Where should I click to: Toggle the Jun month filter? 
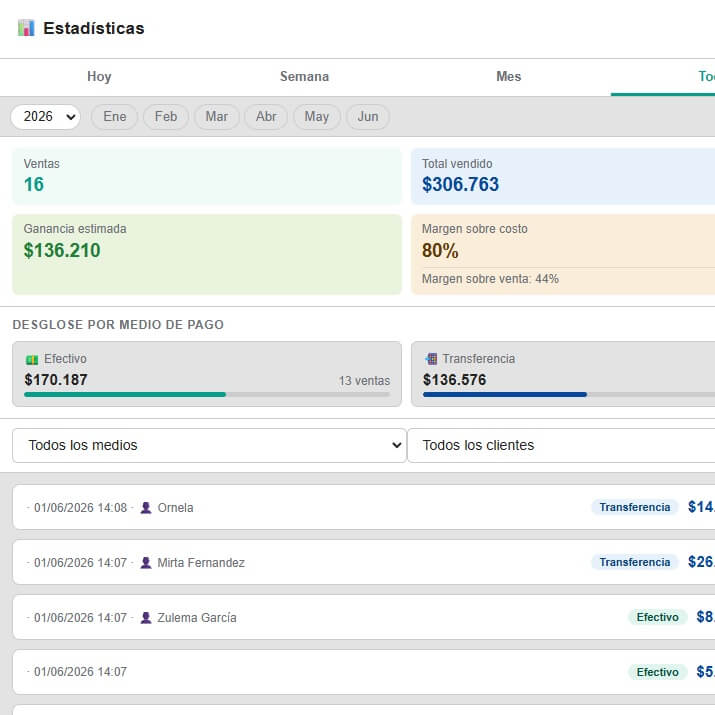click(x=368, y=117)
